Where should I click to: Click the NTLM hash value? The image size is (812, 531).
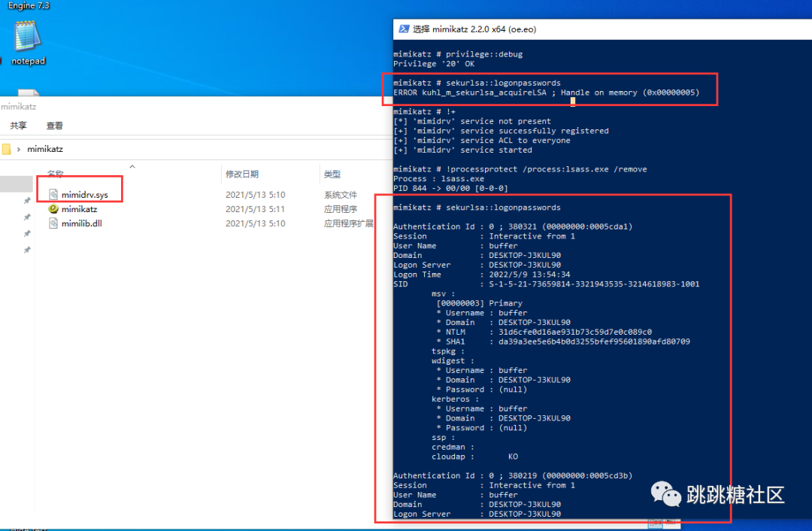point(575,332)
